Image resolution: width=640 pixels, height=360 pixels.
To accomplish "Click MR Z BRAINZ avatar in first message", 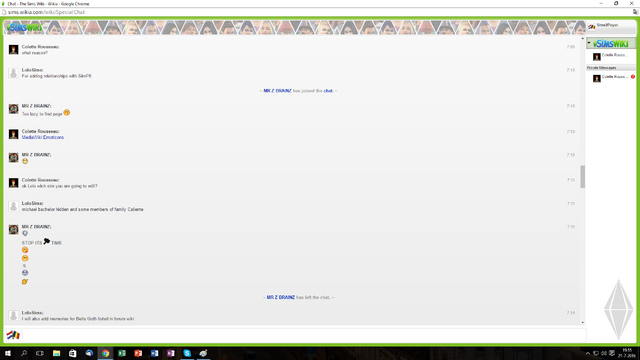I will [x=13, y=109].
